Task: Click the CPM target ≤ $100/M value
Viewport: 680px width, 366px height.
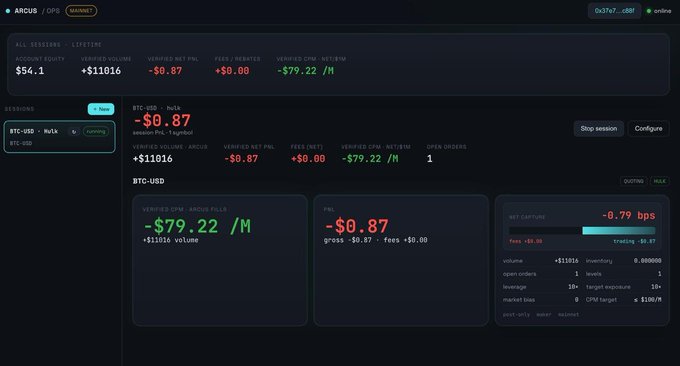Action: (x=647, y=300)
